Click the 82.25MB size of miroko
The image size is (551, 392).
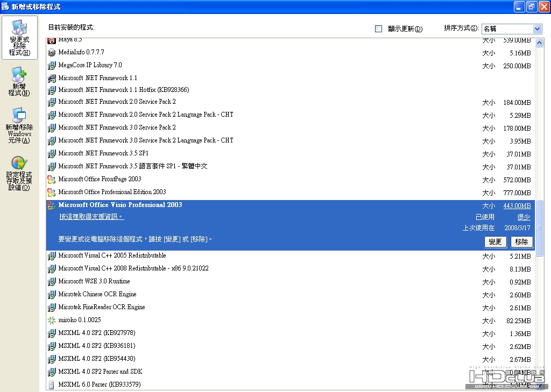pos(519,321)
